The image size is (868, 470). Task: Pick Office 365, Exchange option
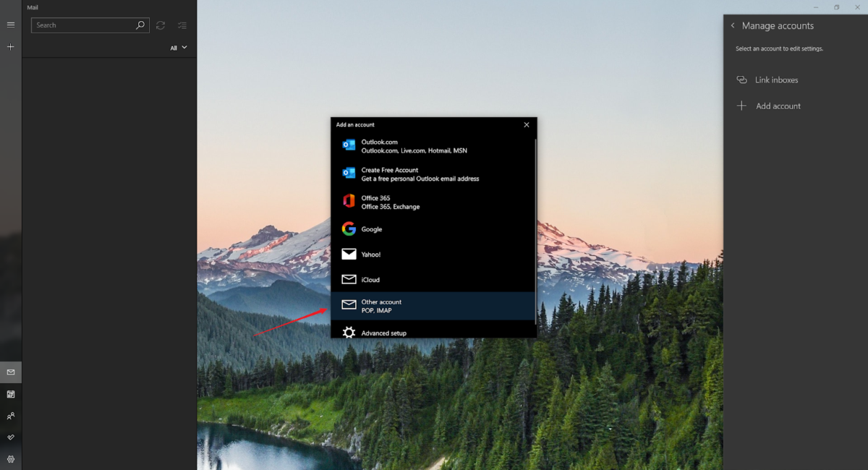[433, 202]
